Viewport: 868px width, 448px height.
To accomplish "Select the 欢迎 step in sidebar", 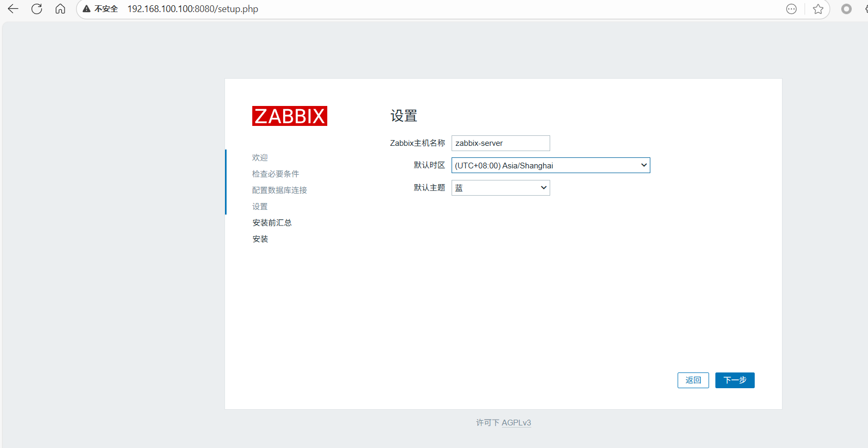I will (x=260, y=157).
